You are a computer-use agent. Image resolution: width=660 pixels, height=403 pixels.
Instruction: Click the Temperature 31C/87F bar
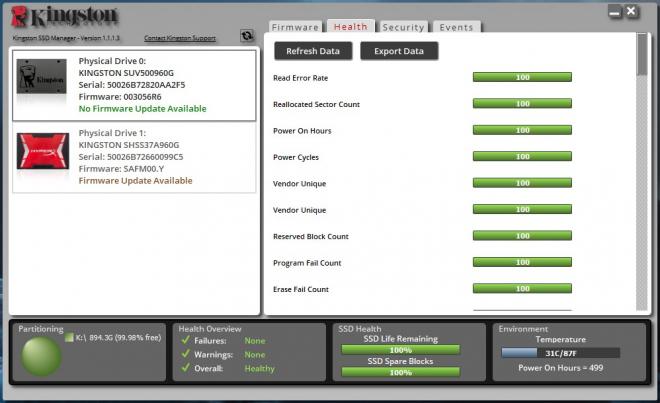pyautogui.click(x=561, y=353)
